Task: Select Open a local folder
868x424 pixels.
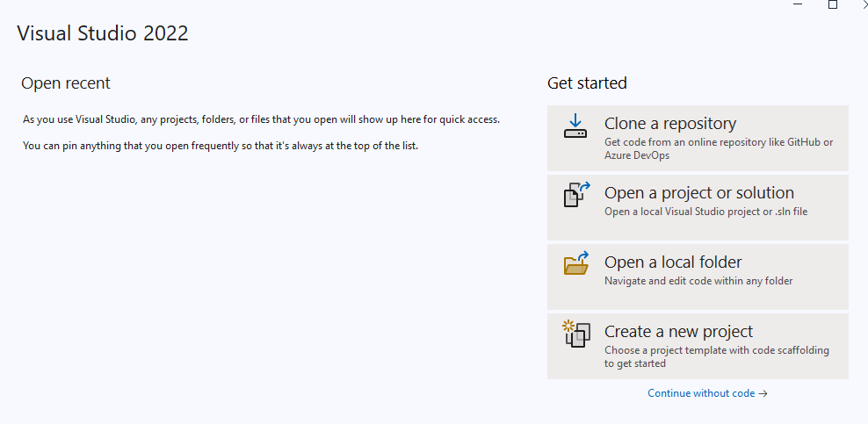Action: click(x=698, y=277)
